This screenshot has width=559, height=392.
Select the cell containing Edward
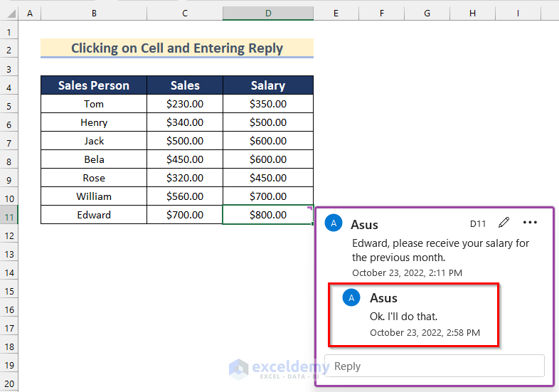pos(94,215)
